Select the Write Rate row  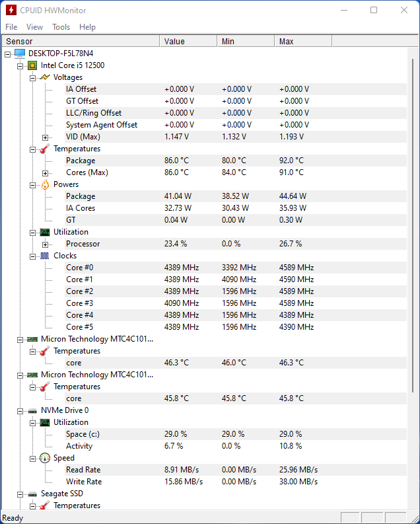(236, 482)
